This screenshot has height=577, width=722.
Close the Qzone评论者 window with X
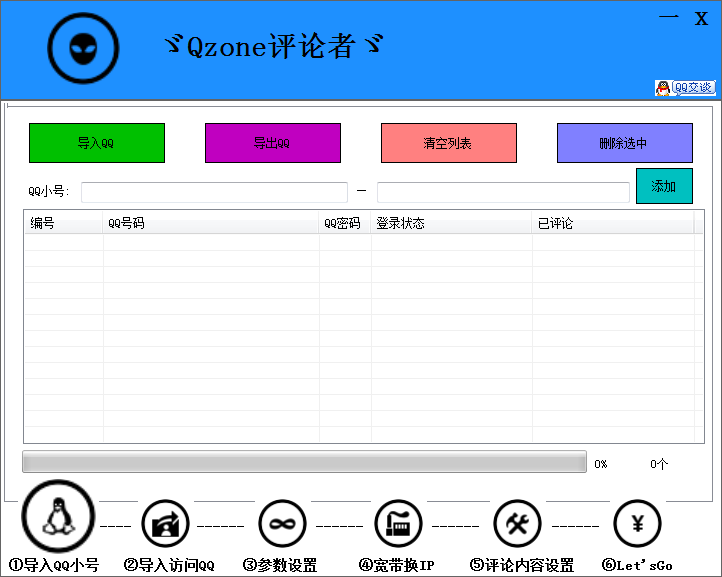pos(701,18)
